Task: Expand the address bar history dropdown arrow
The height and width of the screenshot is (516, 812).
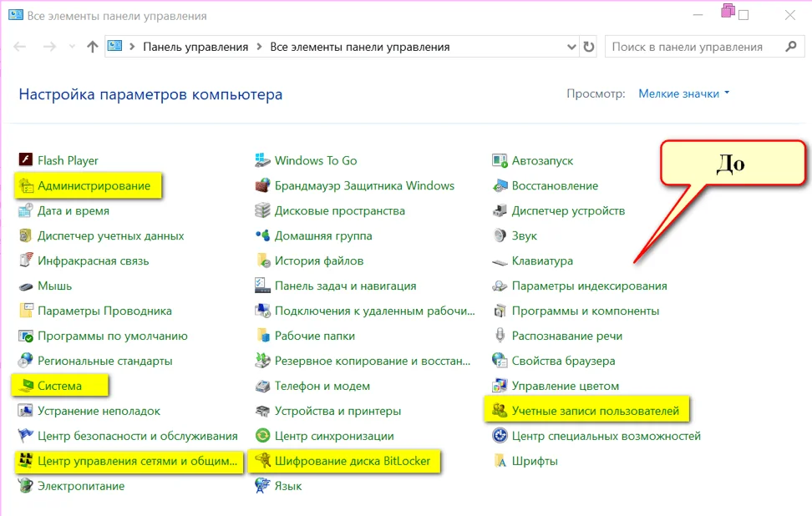Action: [x=571, y=47]
